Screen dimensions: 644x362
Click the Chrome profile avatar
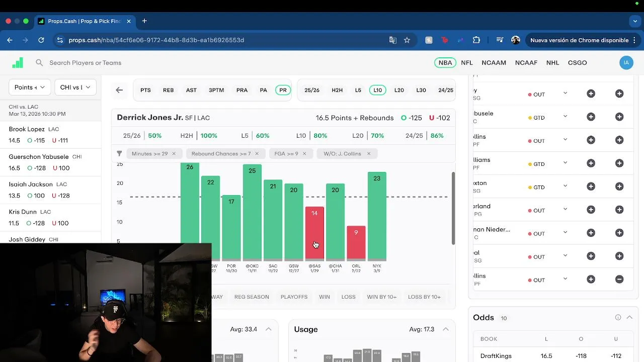point(516,40)
